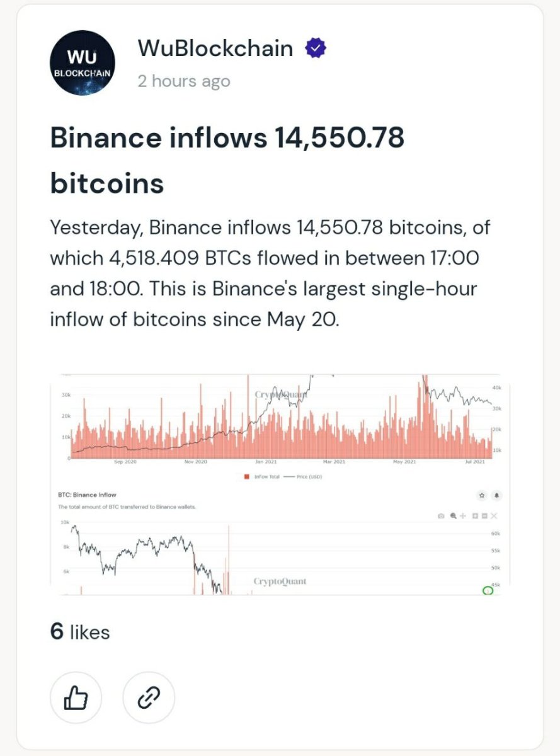Zoom out using the minus box icon

click(484, 516)
